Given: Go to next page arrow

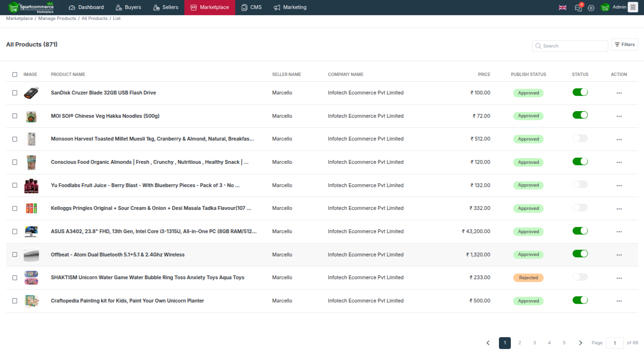Looking at the screenshot, I should pos(580,343).
